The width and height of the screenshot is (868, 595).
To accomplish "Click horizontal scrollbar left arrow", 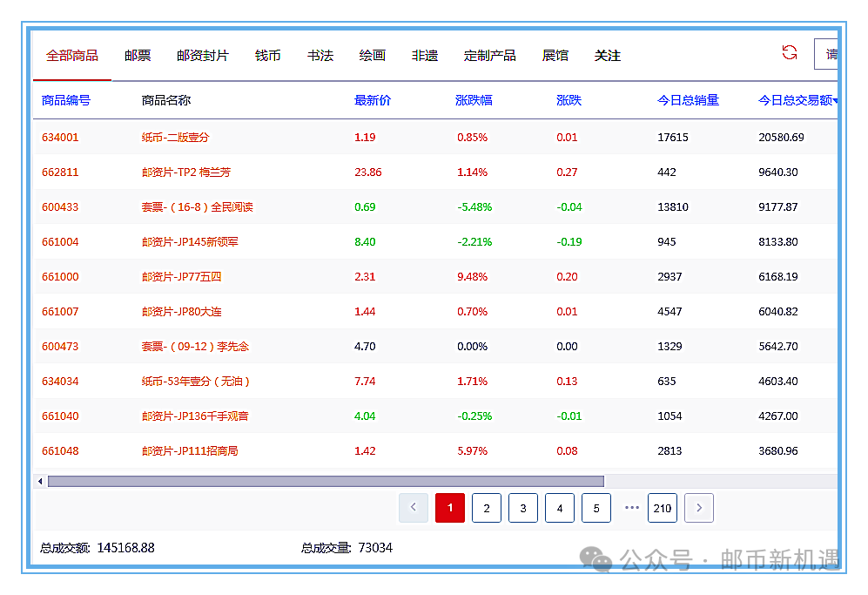I will pos(40,482).
